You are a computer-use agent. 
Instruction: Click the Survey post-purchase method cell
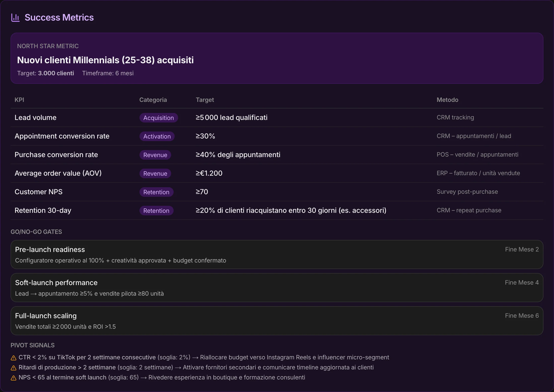[467, 192]
